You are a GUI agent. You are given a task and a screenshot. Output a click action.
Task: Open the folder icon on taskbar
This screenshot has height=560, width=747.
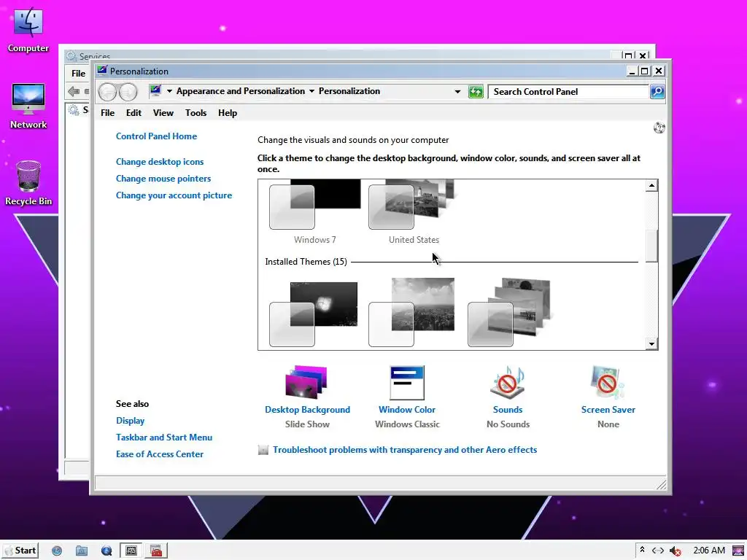tap(82, 551)
